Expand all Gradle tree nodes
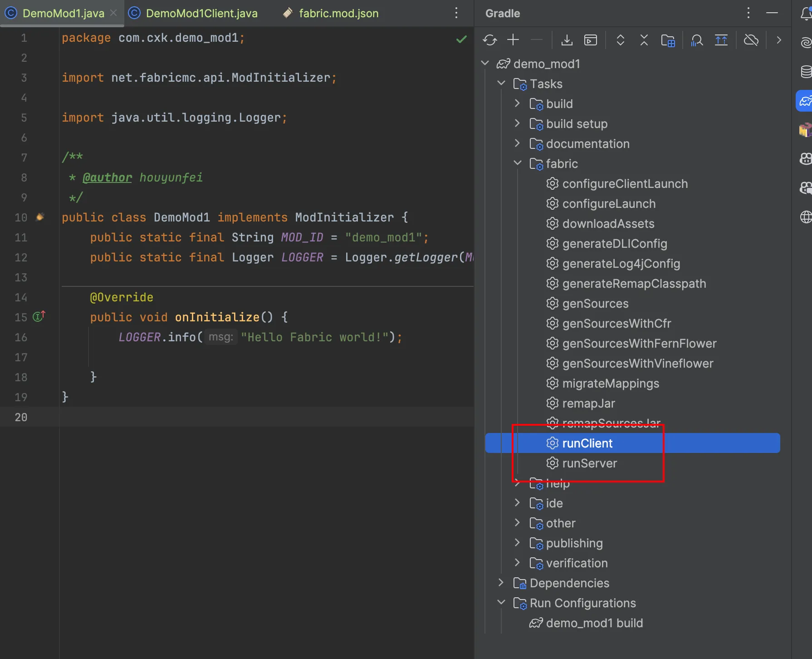Image resolution: width=812 pixels, height=659 pixels. click(621, 40)
